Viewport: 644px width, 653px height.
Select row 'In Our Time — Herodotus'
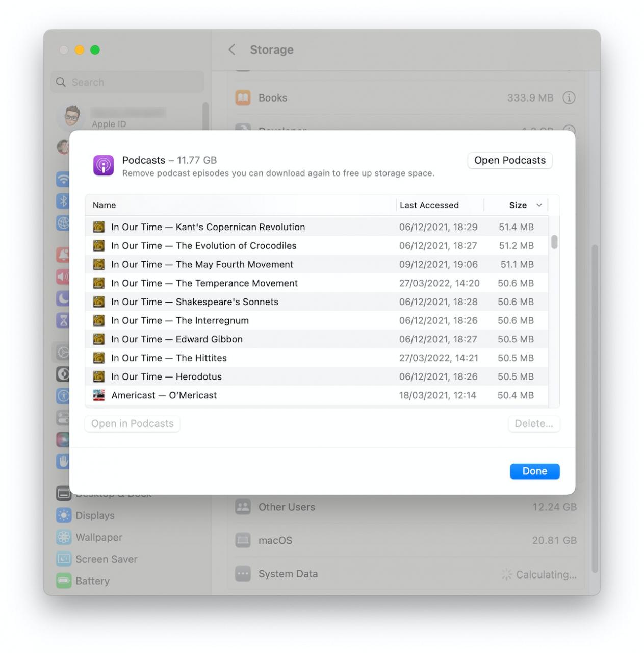(x=317, y=376)
